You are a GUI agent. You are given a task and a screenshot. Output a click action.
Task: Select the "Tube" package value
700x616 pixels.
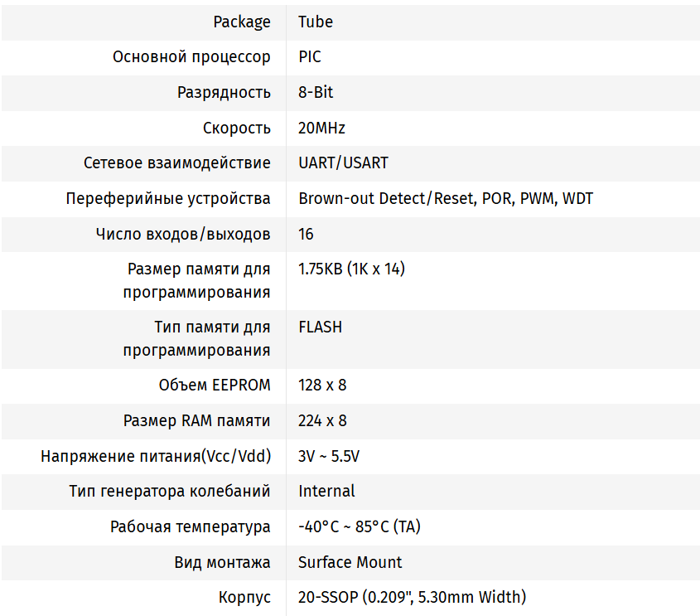click(x=316, y=22)
